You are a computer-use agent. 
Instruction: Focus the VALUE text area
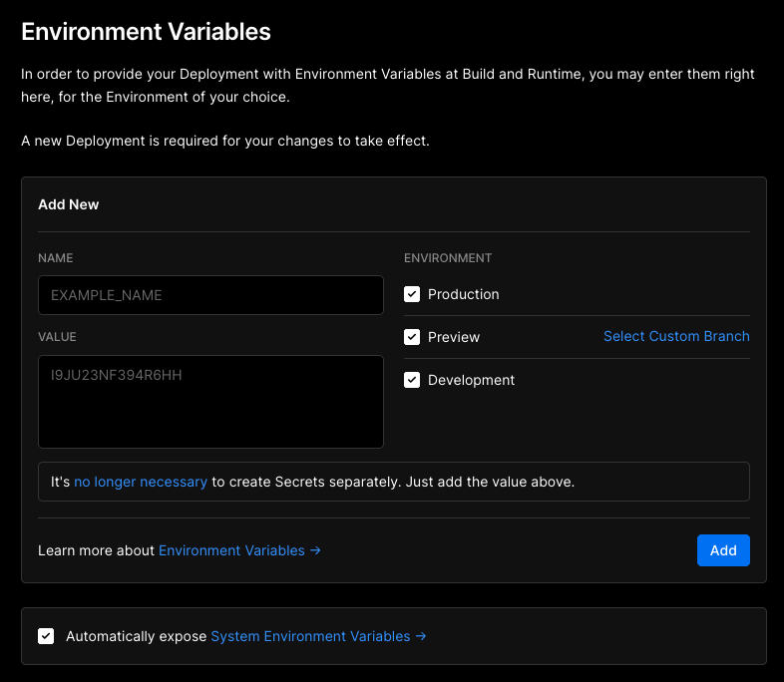click(210, 401)
